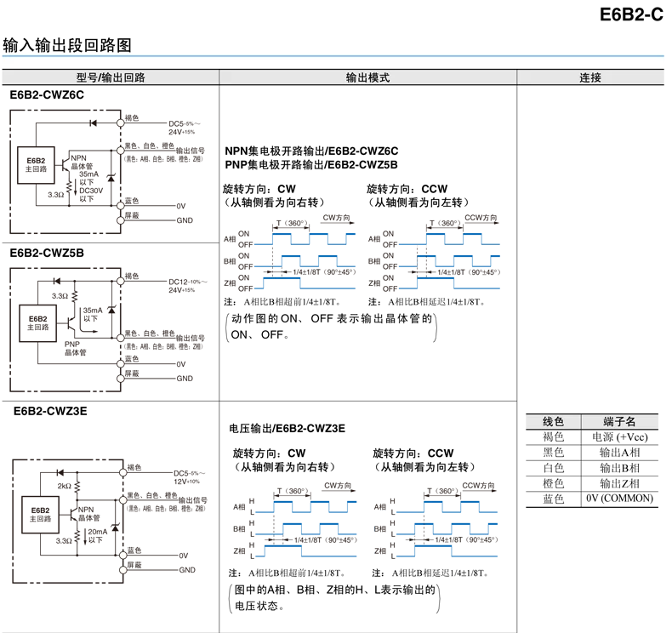Click the E6B2 主回路 box in CWZ6C circuit
The image size is (672, 633).
(36, 165)
